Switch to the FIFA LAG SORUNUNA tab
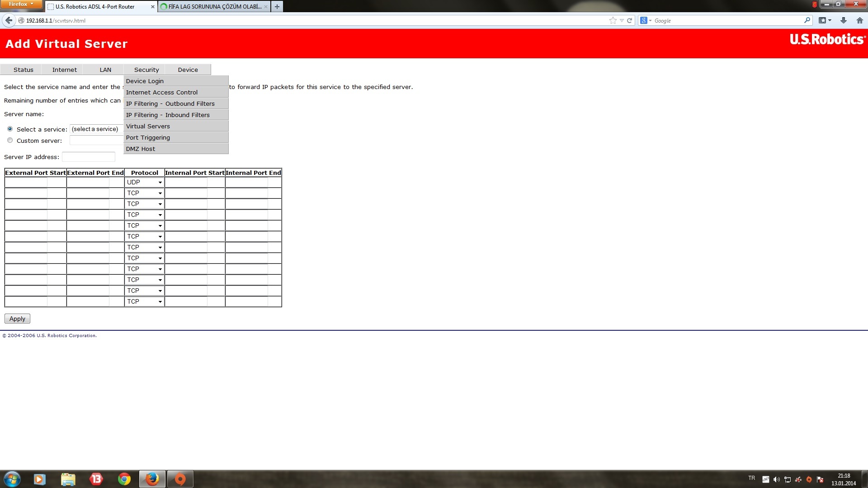Viewport: 868px width, 488px height. 215,7
